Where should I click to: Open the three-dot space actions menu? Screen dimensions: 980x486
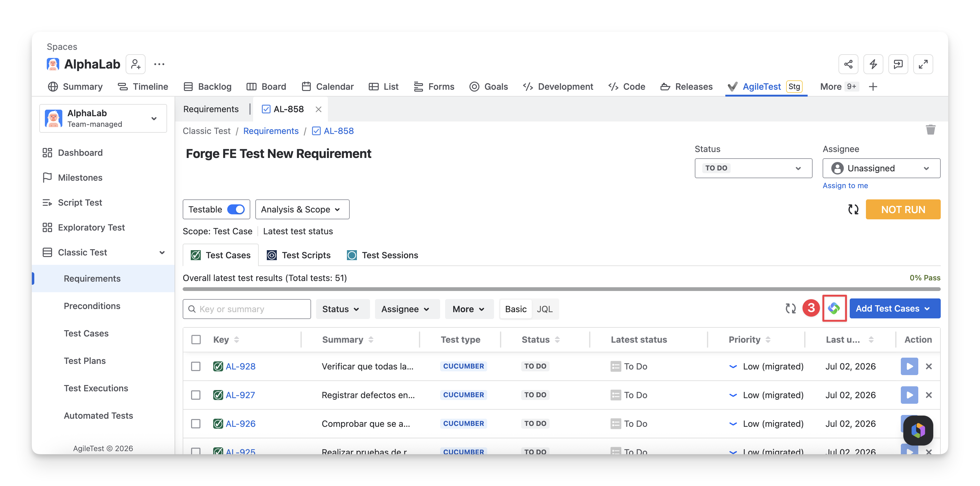tap(159, 64)
